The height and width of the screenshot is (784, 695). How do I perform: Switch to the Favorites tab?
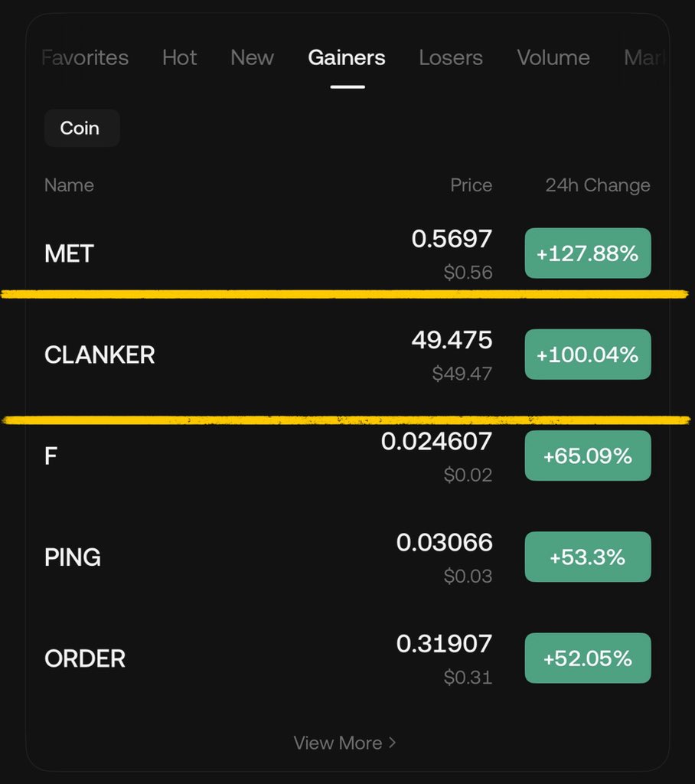[85, 58]
